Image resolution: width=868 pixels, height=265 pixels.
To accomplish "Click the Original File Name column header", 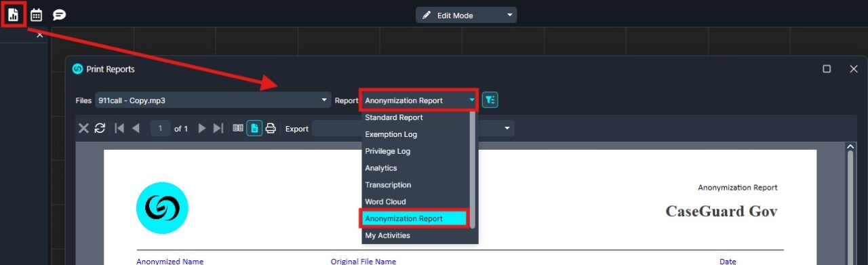I will point(363,262).
